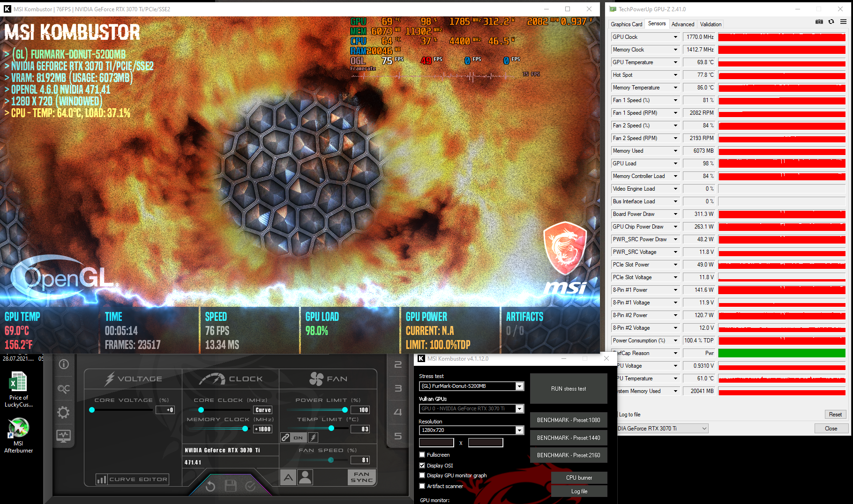
Task: Click user-defined fan profile icon
Action: pos(305,477)
